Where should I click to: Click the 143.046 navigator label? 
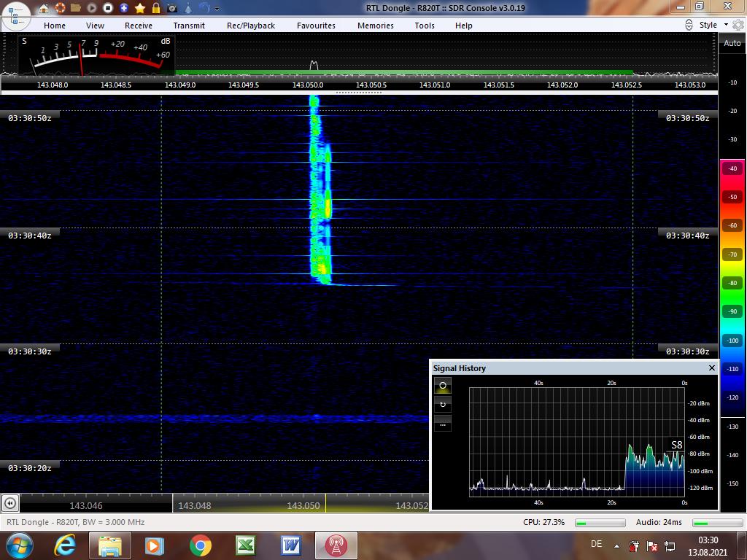pyautogui.click(x=86, y=506)
